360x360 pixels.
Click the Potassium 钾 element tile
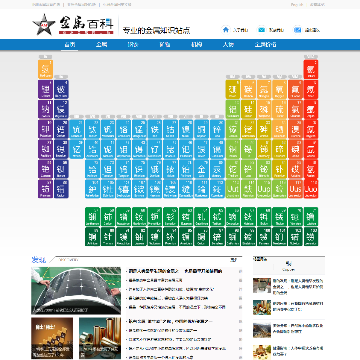(45, 129)
